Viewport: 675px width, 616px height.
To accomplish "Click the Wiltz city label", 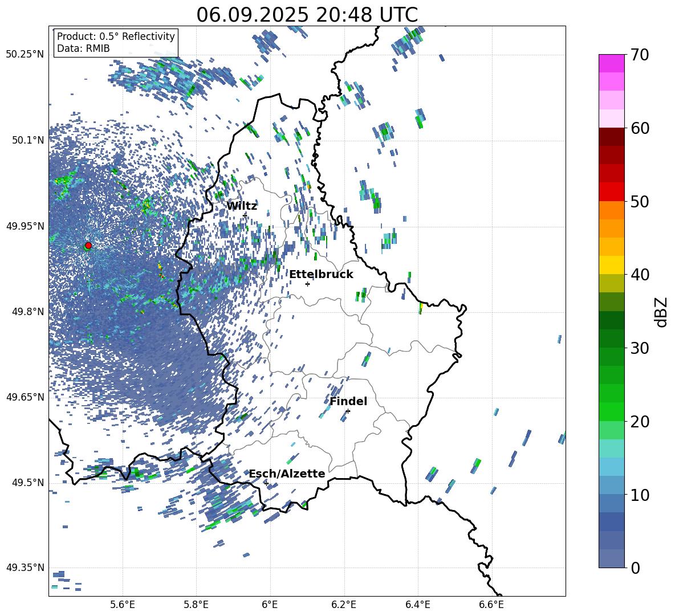I will click(x=242, y=206).
